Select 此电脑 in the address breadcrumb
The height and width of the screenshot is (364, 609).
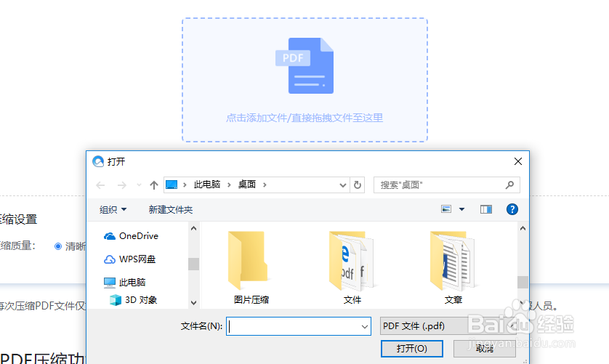pyautogui.click(x=207, y=185)
